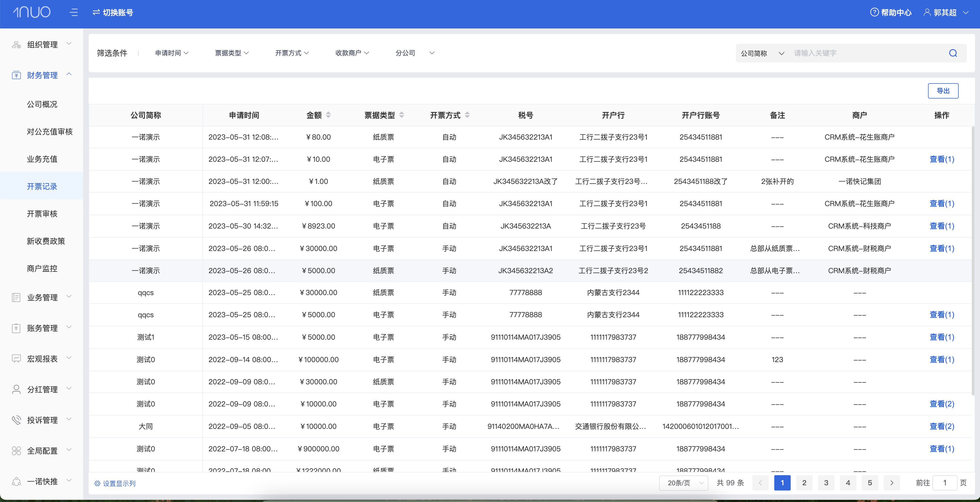Open 开票方式 filter dropdown

pyautogui.click(x=292, y=53)
